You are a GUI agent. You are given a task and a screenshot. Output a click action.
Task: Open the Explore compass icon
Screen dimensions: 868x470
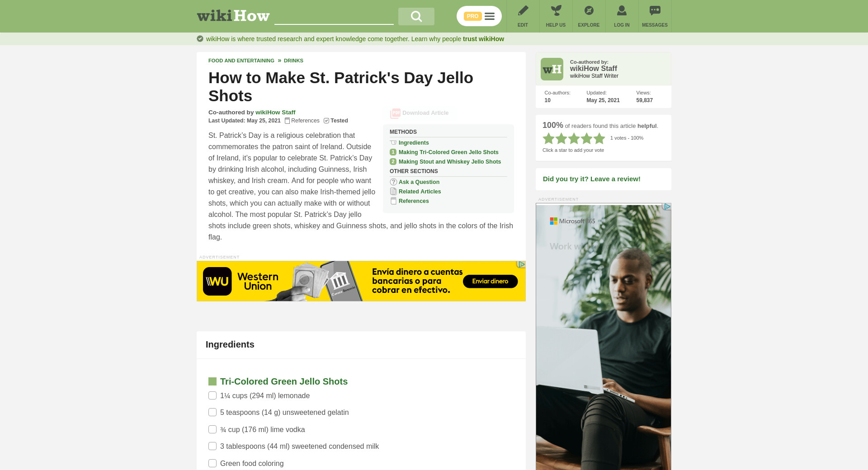tap(589, 10)
